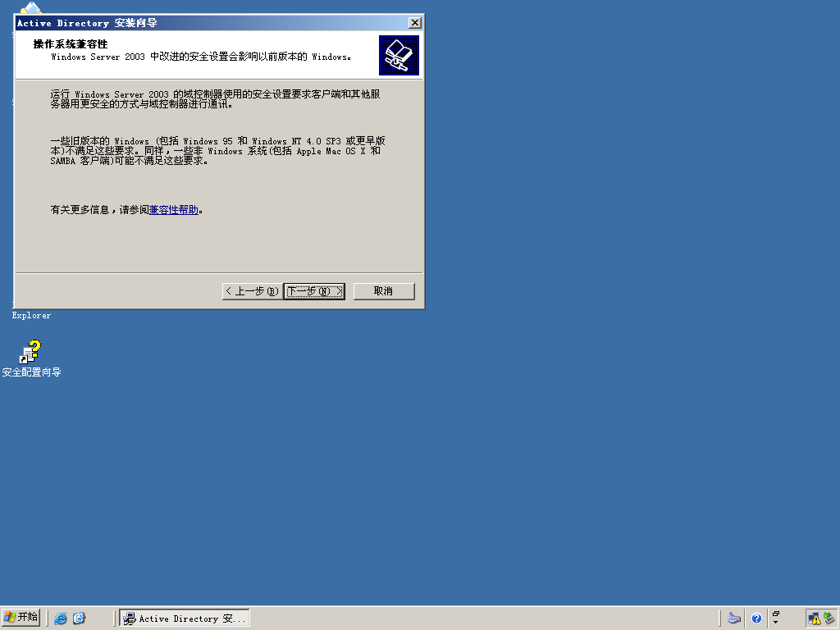
Task: Click the second quick launch icon
Action: point(79,619)
